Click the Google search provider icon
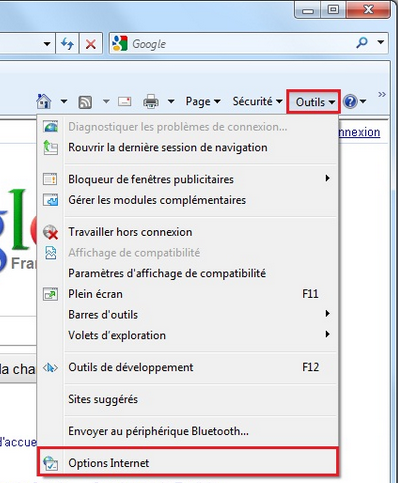Image resolution: width=398 pixels, height=483 pixels. tap(120, 43)
